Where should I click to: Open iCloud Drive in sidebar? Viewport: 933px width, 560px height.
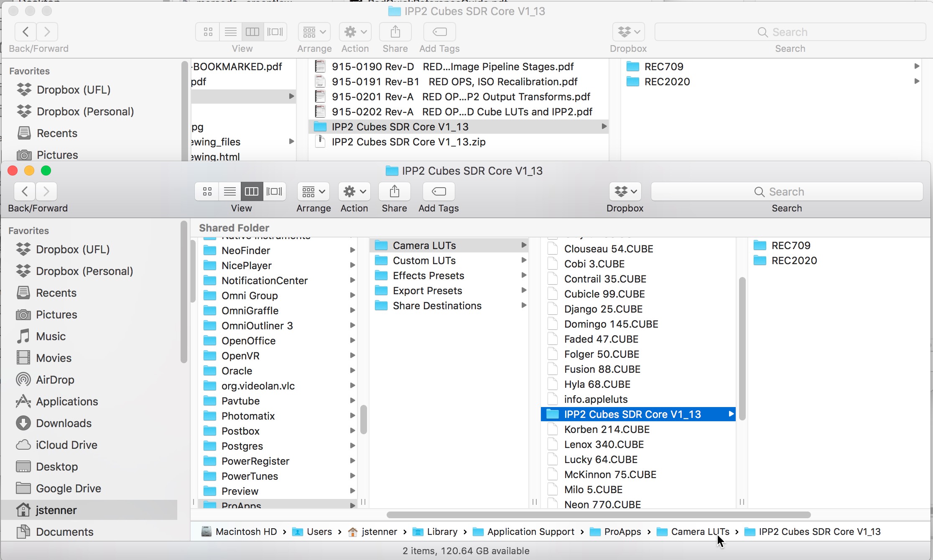[x=66, y=445]
